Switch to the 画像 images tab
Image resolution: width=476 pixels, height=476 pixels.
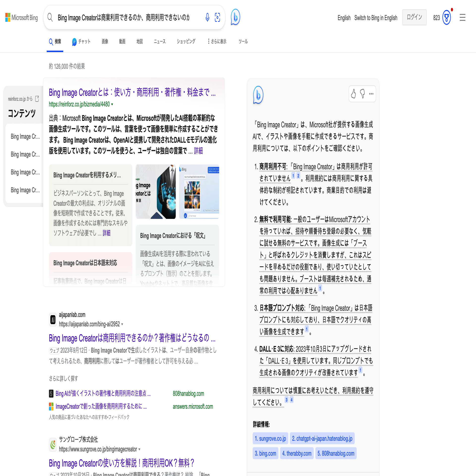[x=105, y=41]
